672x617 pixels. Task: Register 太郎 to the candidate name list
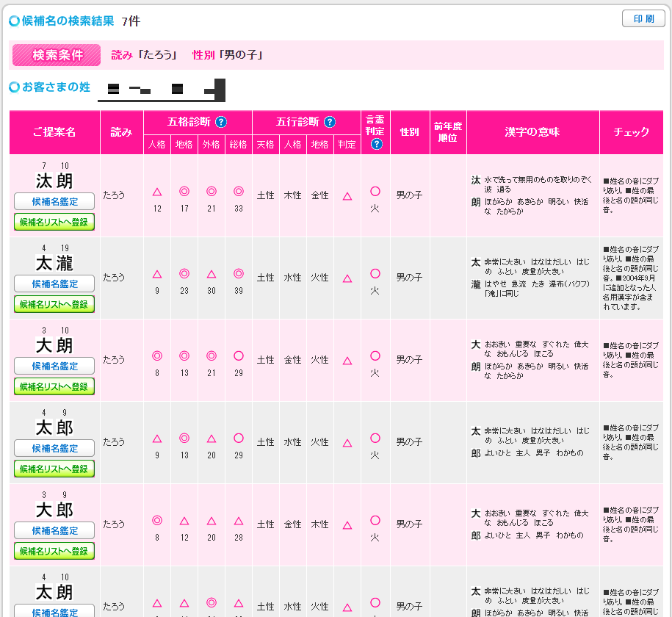pos(54,469)
